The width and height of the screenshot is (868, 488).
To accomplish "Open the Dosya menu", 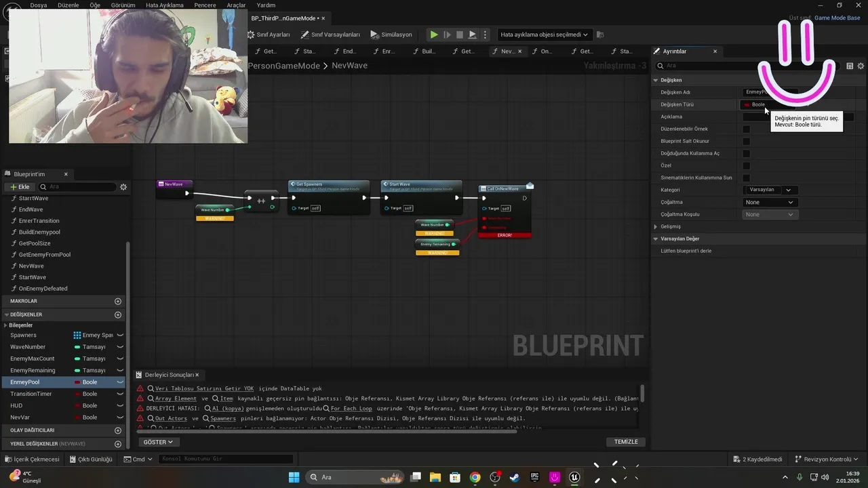I will (x=39, y=5).
